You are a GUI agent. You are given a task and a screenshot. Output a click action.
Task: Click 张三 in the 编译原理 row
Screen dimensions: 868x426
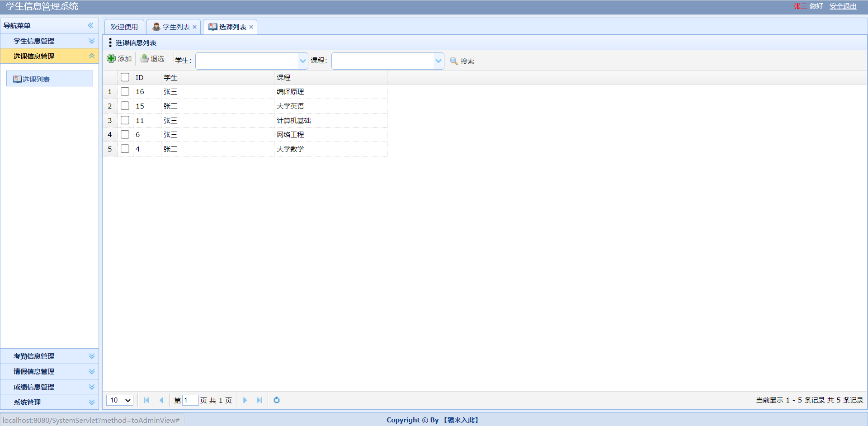[x=170, y=92]
